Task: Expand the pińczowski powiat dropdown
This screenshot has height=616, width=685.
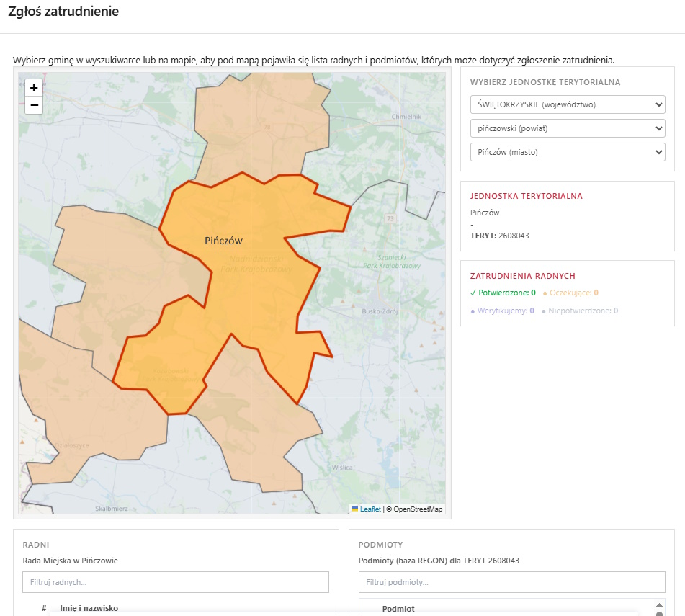Action: [x=567, y=128]
